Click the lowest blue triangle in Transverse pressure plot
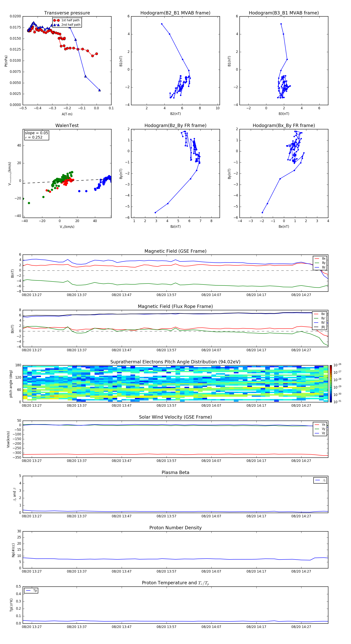The height and width of the screenshot is (644, 351). (99, 90)
